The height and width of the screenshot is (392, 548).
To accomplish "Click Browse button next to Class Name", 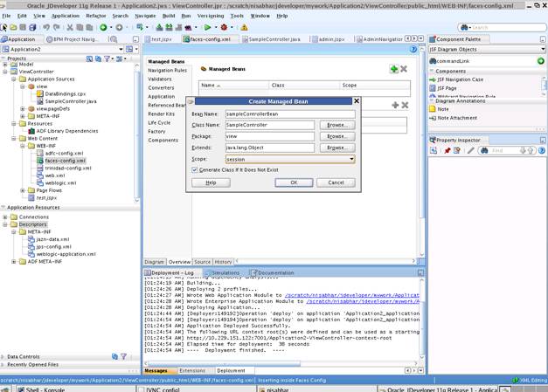I will (336, 125).
